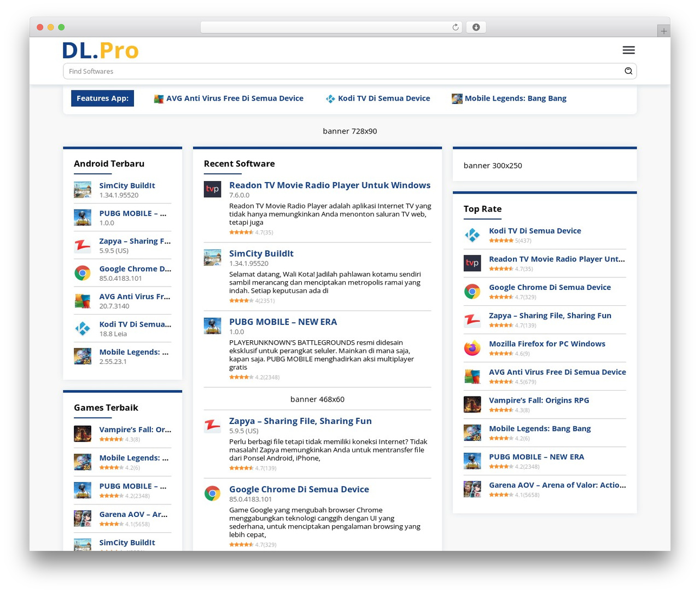Click Garena AOV icon in Top Rate
The height and width of the screenshot is (593, 700).
pyautogui.click(x=472, y=489)
